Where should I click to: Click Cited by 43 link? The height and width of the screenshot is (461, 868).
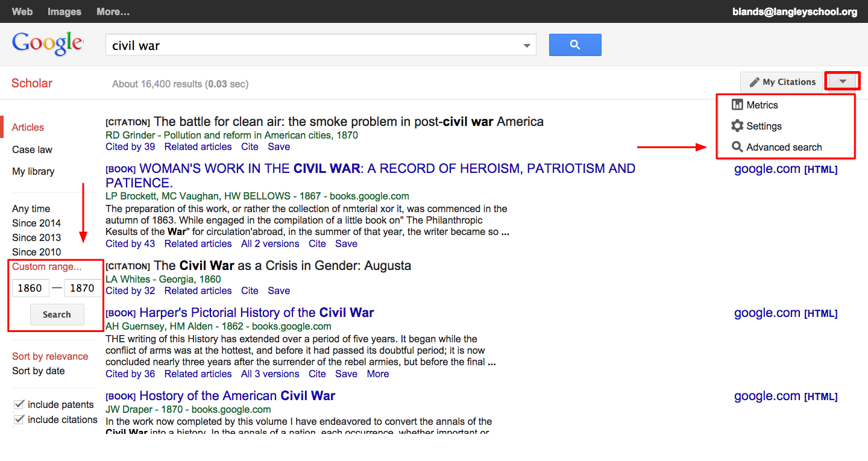130,243
